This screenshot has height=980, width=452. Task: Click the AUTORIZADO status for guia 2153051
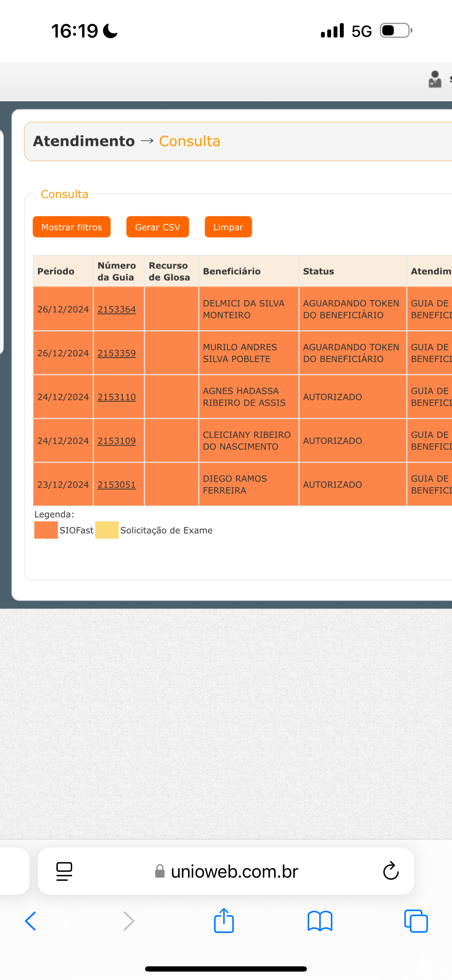pyautogui.click(x=333, y=485)
